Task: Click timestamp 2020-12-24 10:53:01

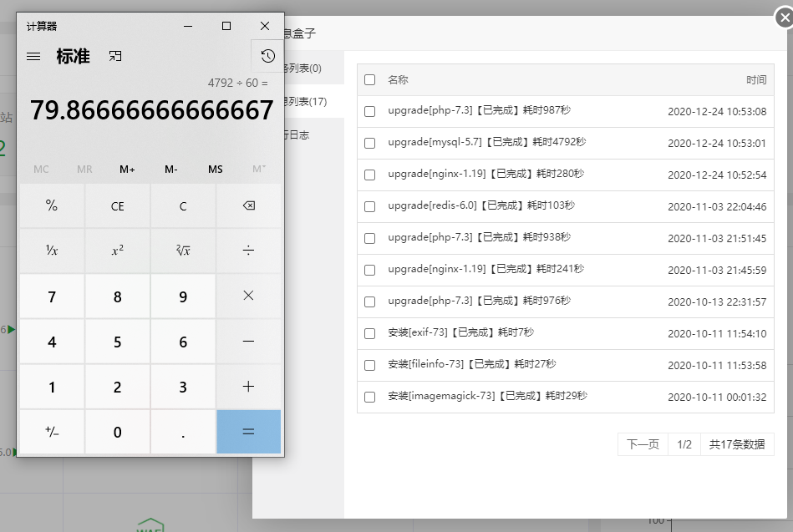Action: [717, 143]
